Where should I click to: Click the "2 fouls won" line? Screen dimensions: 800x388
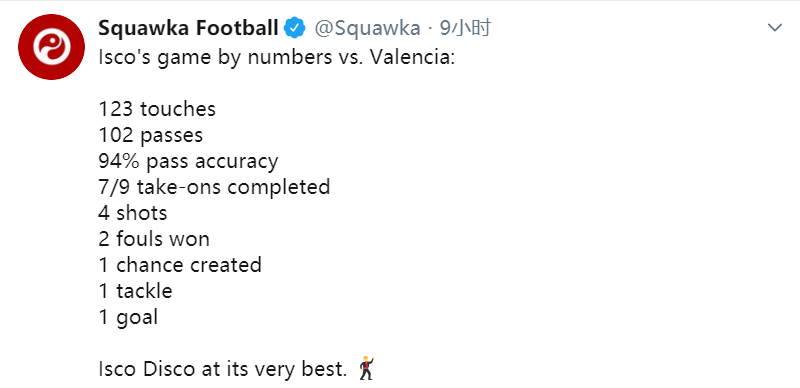(x=154, y=239)
